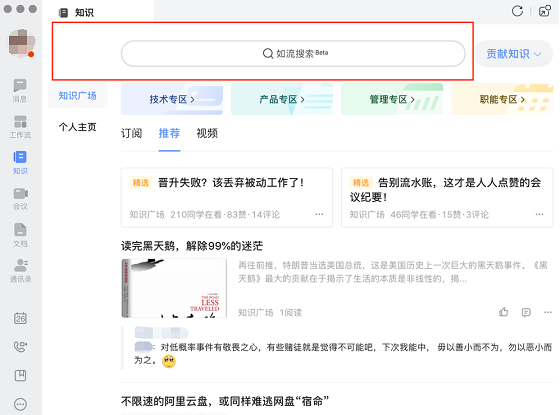Open comments on the 黑天鹅 article
560x415 pixels.
(526, 312)
